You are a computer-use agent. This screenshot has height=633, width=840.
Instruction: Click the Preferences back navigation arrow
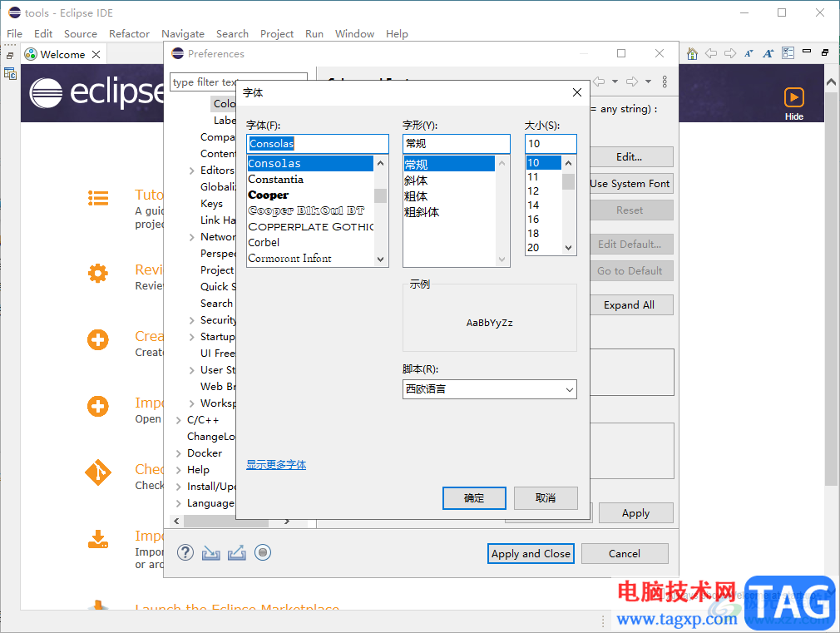[x=599, y=82]
